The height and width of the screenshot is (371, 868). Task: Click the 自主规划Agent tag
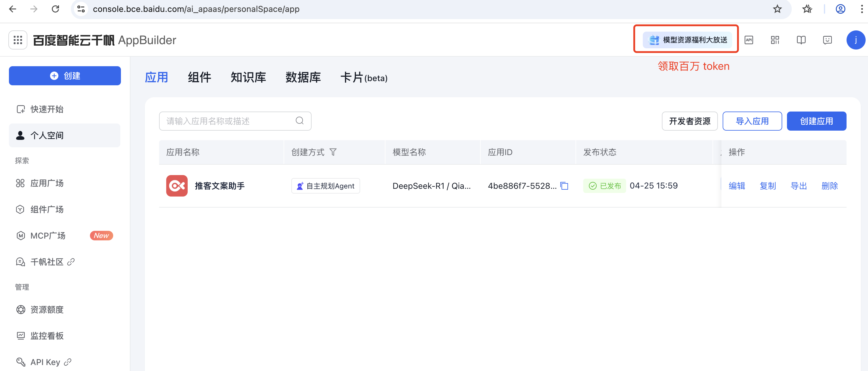point(326,186)
